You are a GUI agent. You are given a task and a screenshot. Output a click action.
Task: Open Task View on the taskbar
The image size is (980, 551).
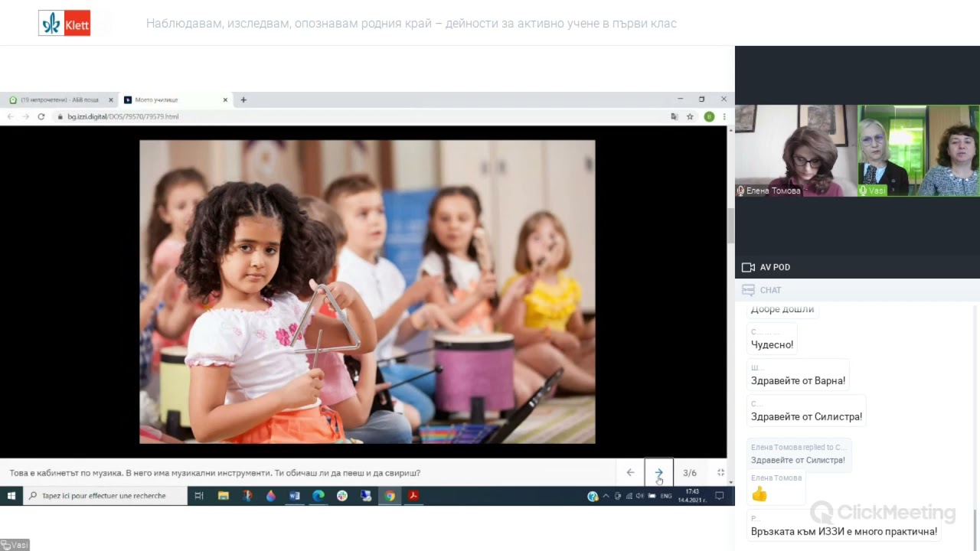click(199, 496)
